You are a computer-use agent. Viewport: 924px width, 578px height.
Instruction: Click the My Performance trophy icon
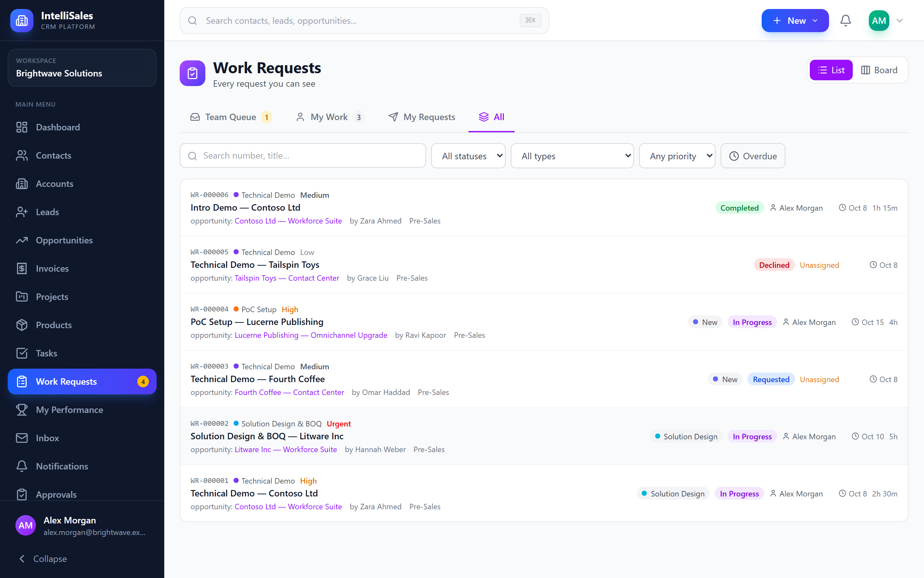(22, 410)
